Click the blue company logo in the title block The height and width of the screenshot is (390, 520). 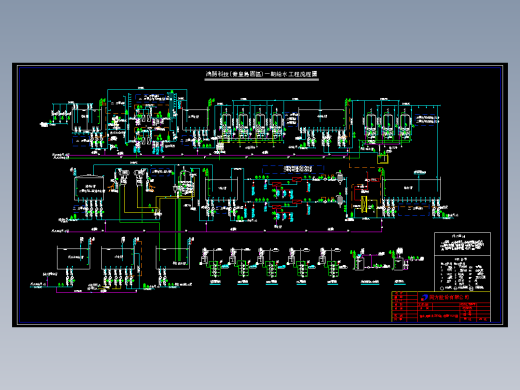tap(424, 297)
